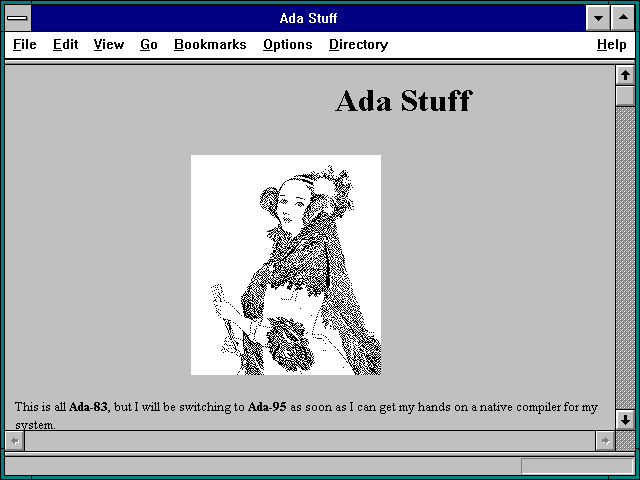Open the Options menu

[x=288, y=44]
